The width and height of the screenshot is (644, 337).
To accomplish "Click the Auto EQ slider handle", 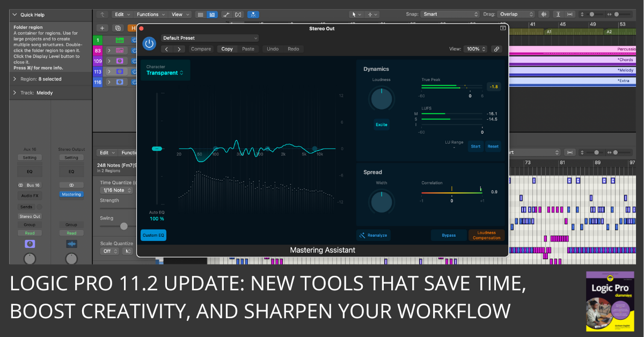I will pos(157,149).
